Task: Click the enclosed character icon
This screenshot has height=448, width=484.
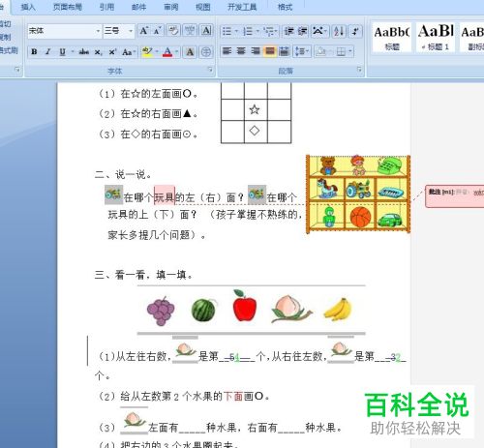Action: pos(206,51)
